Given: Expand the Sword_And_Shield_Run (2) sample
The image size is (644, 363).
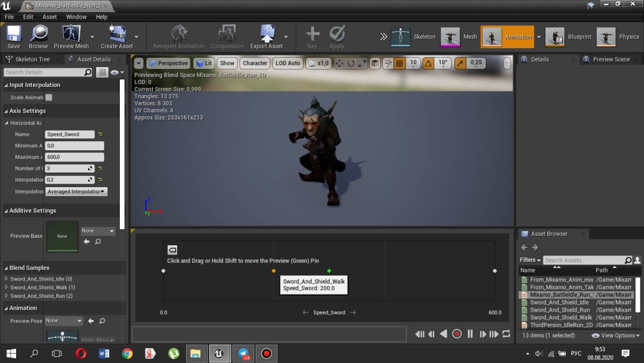Looking at the screenshot, I should point(6,296).
